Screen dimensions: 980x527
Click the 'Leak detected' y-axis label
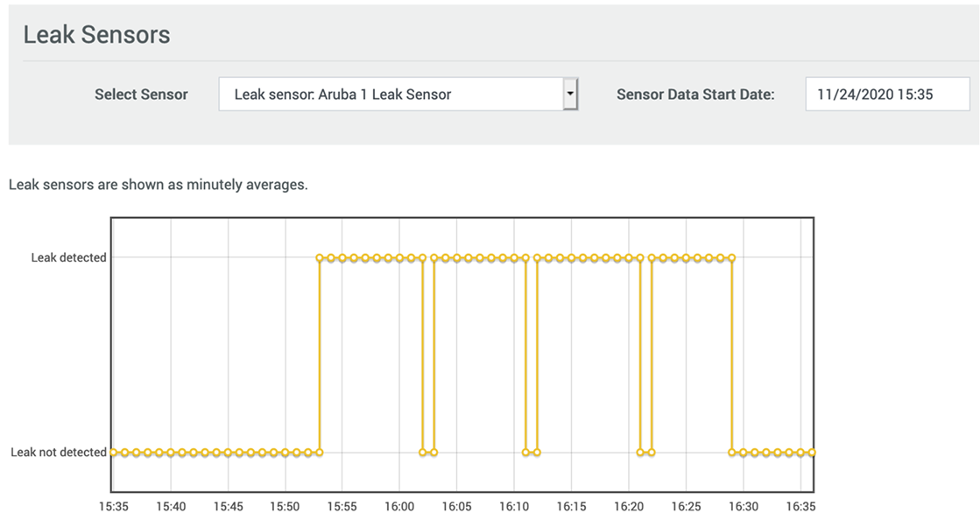click(x=68, y=258)
